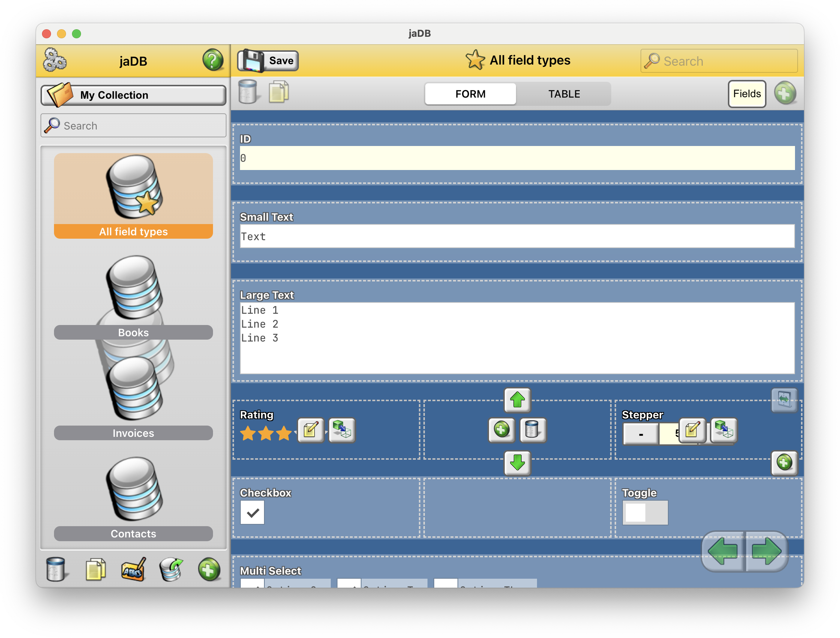Save the record with the Save button
Screen dimensions: 840x638
click(x=268, y=60)
